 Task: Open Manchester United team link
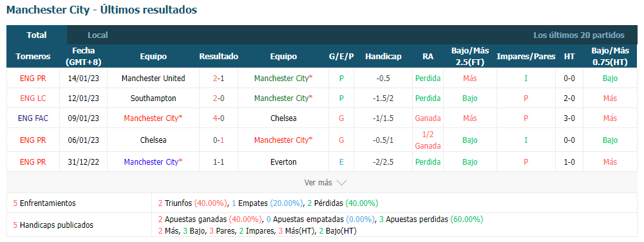pos(153,79)
